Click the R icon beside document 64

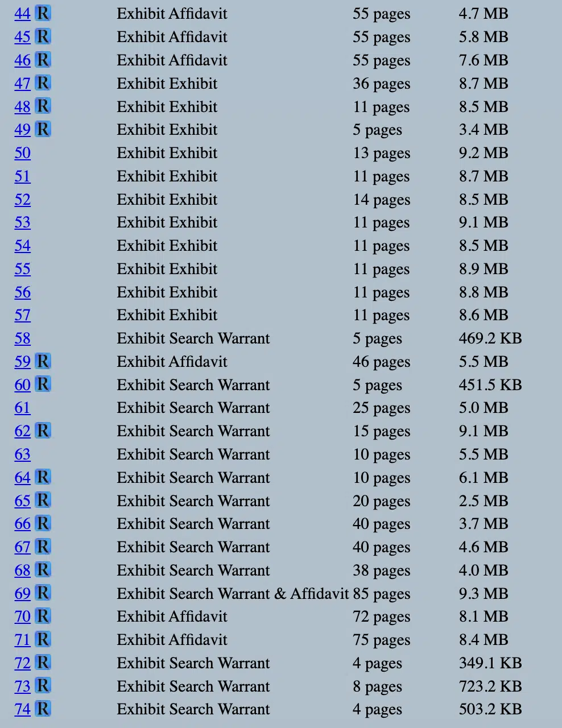point(43,477)
